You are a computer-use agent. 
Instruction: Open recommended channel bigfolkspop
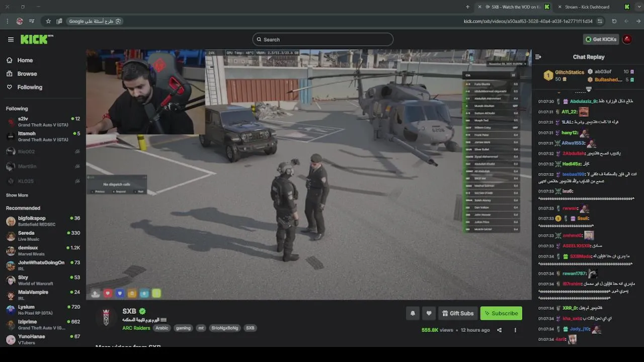(x=43, y=221)
